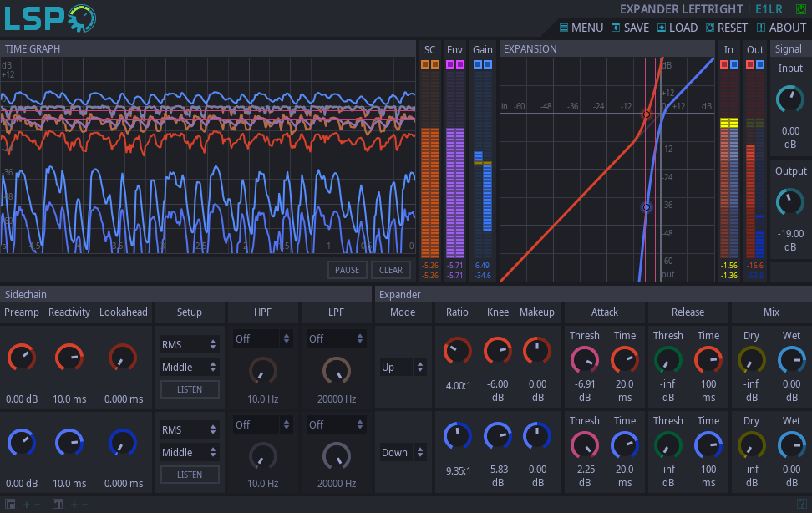Click the red threshold point on Expansion graph
The height and width of the screenshot is (513, 812).
coord(647,114)
